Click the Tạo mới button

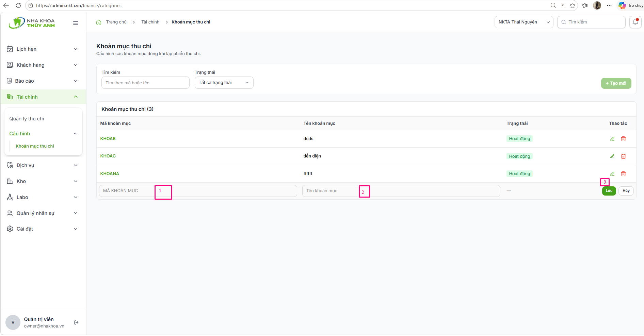[x=616, y=83]
